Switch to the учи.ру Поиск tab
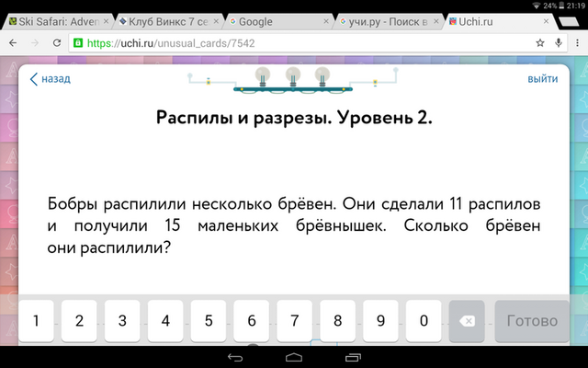The width and height of the screenshot is (588, 368). (x=386, y=22)
